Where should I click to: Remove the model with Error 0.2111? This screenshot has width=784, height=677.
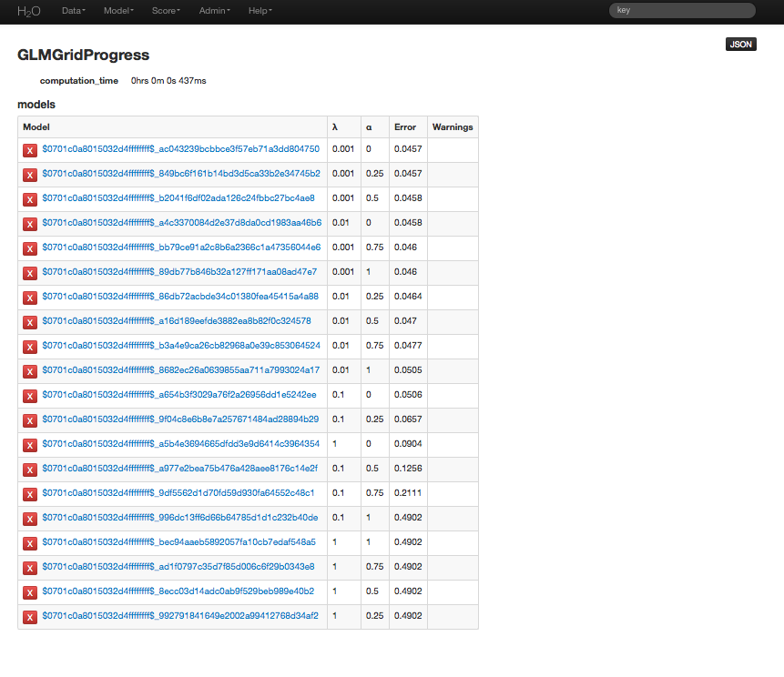(x=29, y=493)
